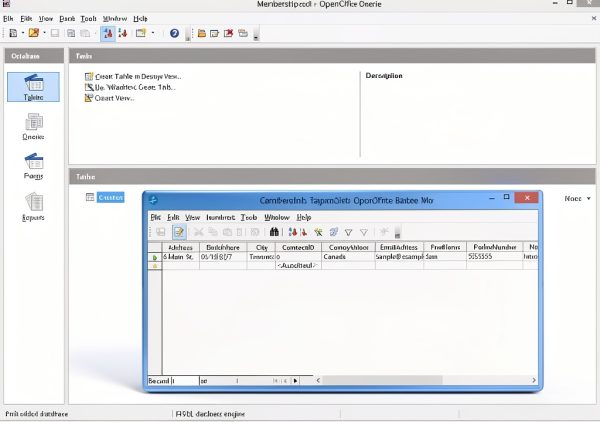Click the Open database folder icon
This screenshot has width=600, height=422.
pyautogui.click(x=34, y=33)
